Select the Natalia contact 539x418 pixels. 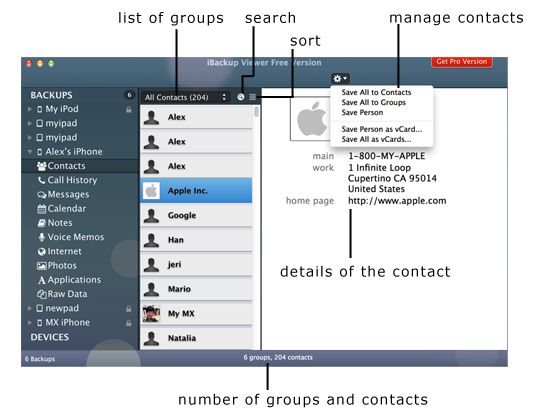click(x=196, y=338)
